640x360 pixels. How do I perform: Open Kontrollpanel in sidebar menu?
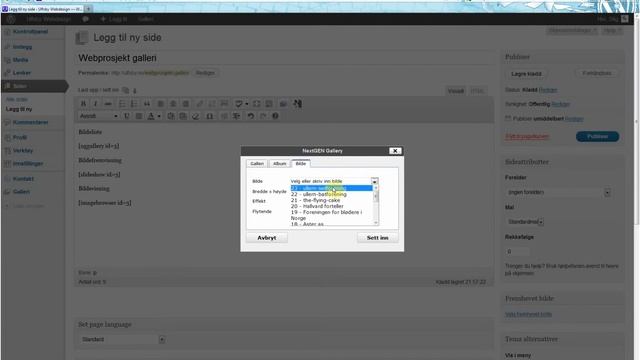(30, 32)
